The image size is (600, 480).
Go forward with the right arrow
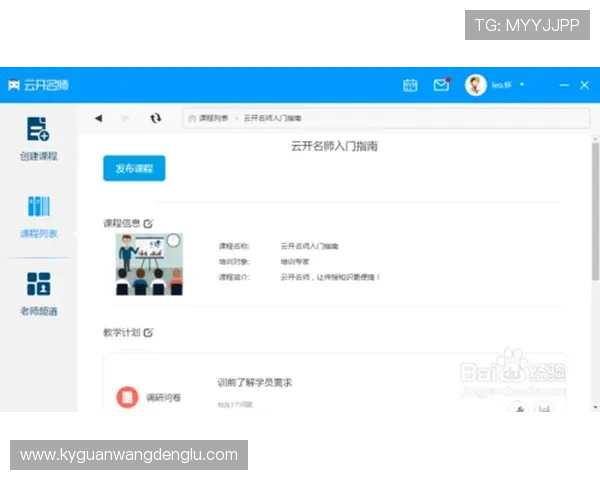pos(125,118)
